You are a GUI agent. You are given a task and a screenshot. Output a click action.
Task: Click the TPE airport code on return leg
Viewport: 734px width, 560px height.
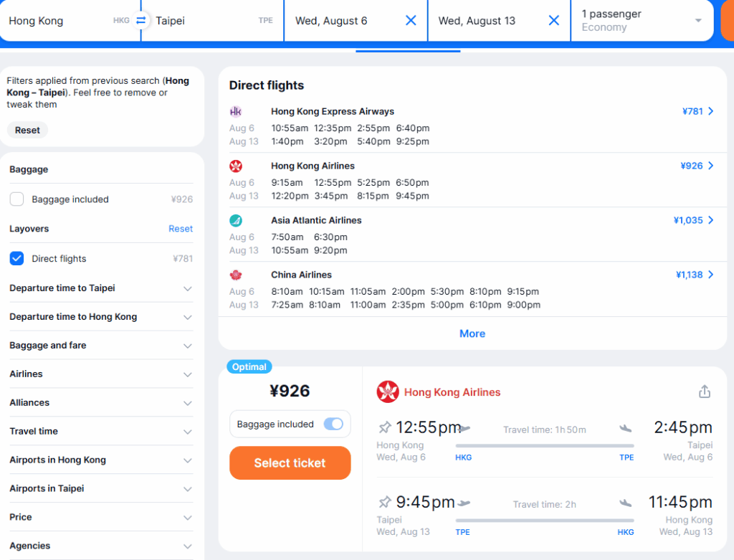[462, 532]
